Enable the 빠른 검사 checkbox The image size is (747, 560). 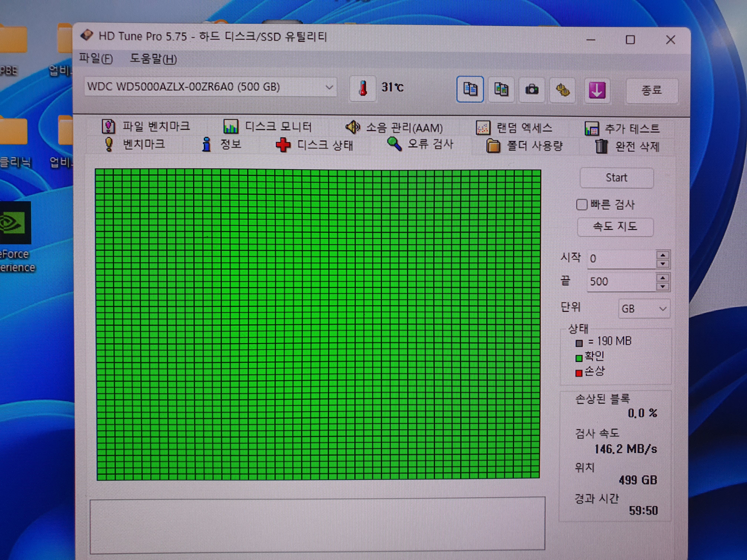tap(582, 205)
